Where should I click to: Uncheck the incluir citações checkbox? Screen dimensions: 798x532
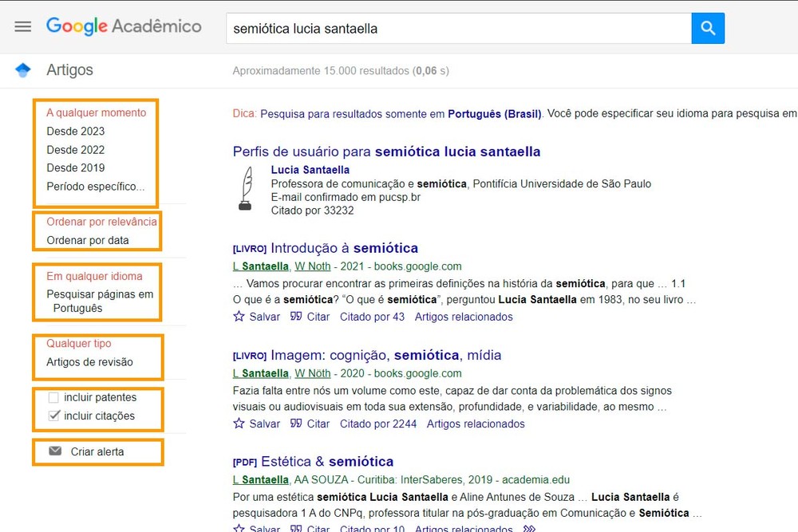point(53,416)
